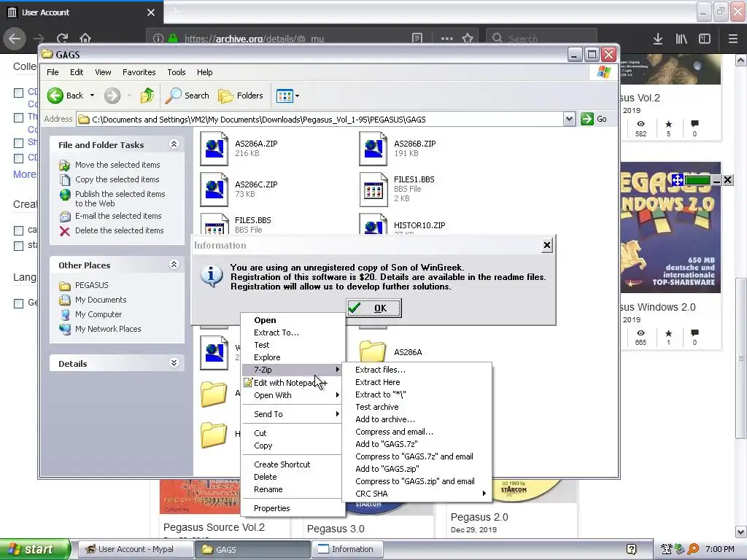Screen dimensions: 747x560
Task: Select the AS286C.ZIP file icon
Action: (214, 189)
